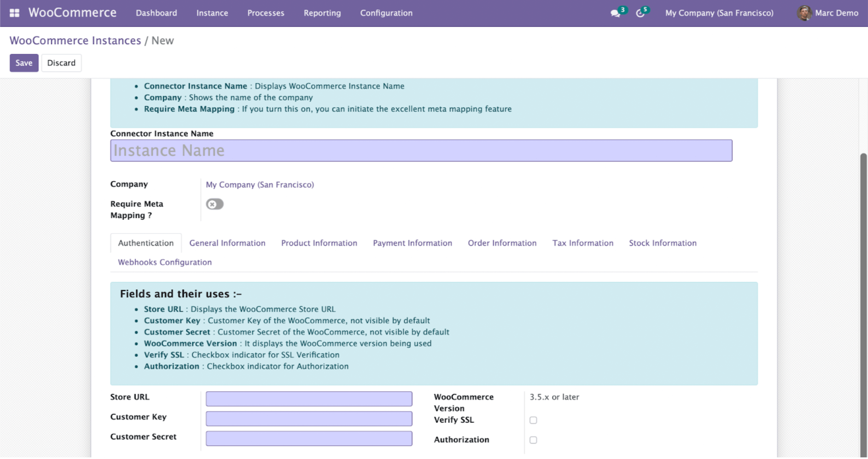Click the Save button
This screenshot has height=459, width=868.
(x=24, y=63)
